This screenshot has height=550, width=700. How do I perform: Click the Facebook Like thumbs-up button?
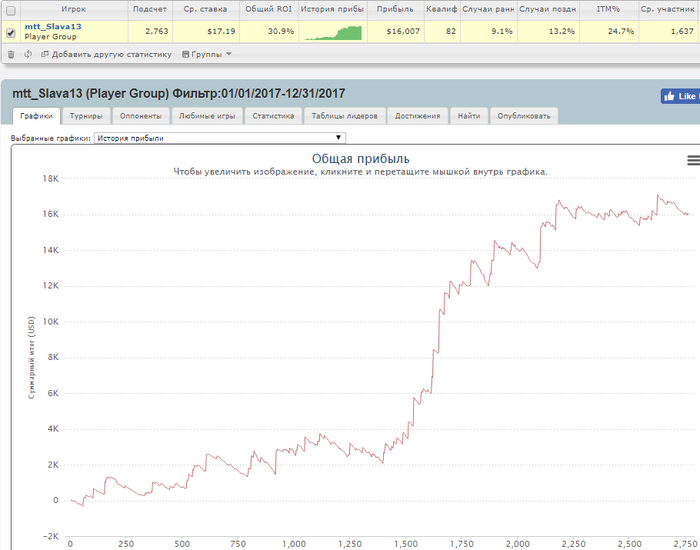pyautogui.click(x=680, y=96)
